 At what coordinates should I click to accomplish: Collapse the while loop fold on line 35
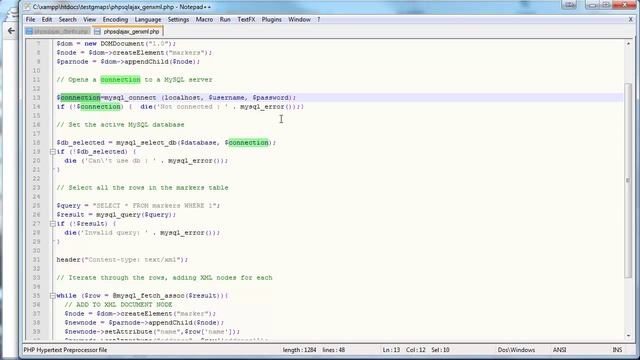[x=53, y=296]
